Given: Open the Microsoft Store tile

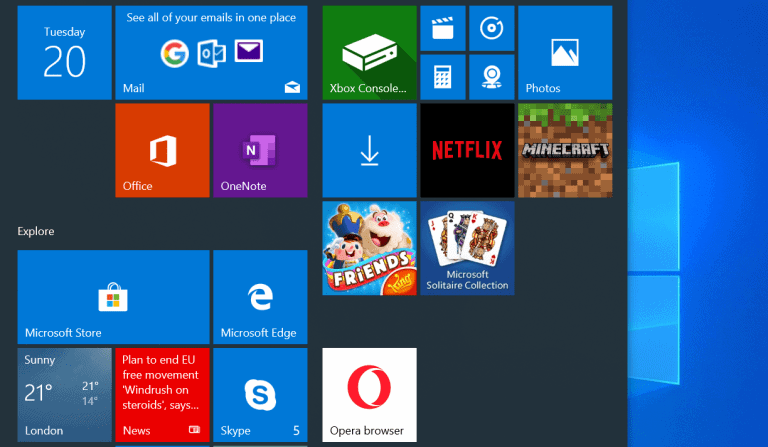Looking at the screenshot, I should click(113, 297).
